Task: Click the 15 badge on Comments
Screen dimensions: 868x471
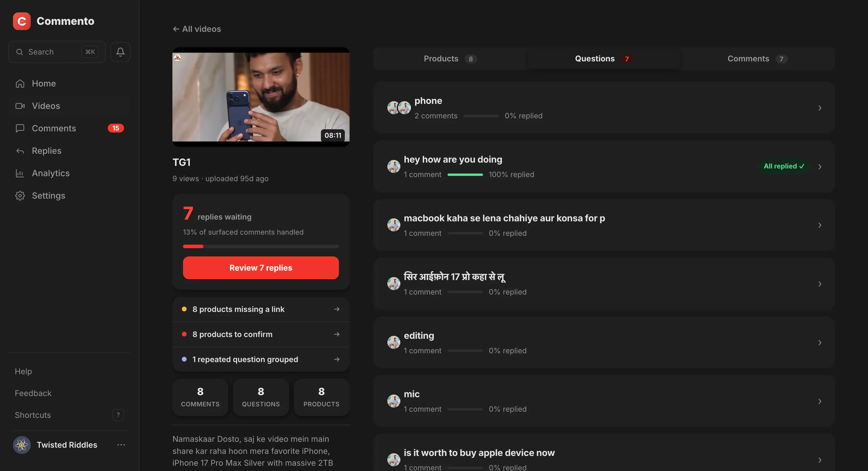Action: 115,128
